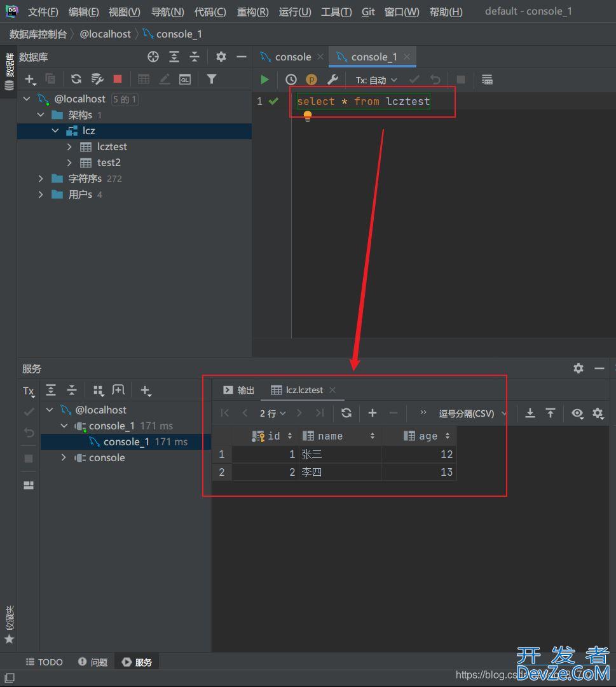Click into the SQL query editor line

[364, 102]
